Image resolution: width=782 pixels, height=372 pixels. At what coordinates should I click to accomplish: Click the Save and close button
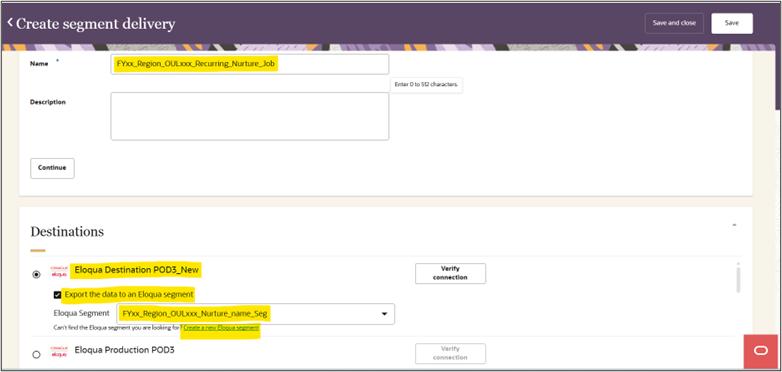click(x=674, y=23)
